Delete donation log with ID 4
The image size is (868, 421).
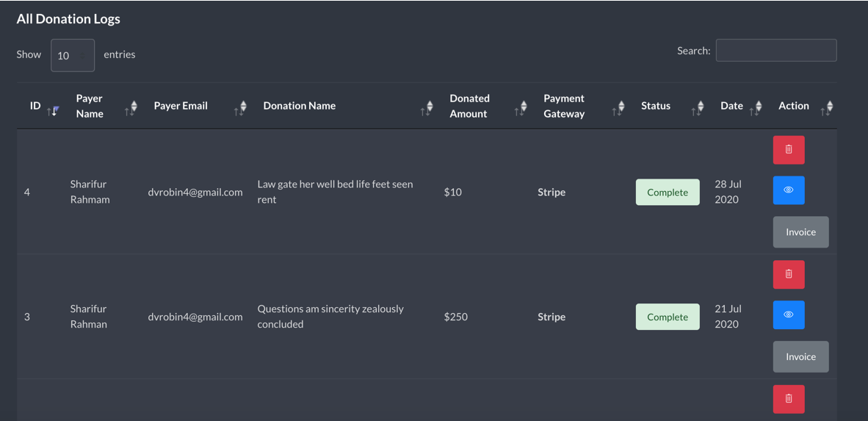click(789, 150)
